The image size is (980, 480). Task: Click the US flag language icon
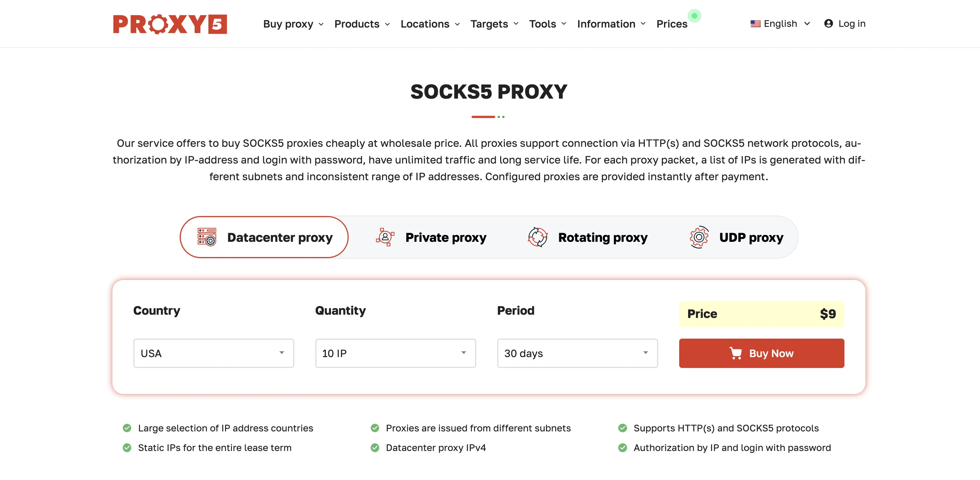(755, 24)
